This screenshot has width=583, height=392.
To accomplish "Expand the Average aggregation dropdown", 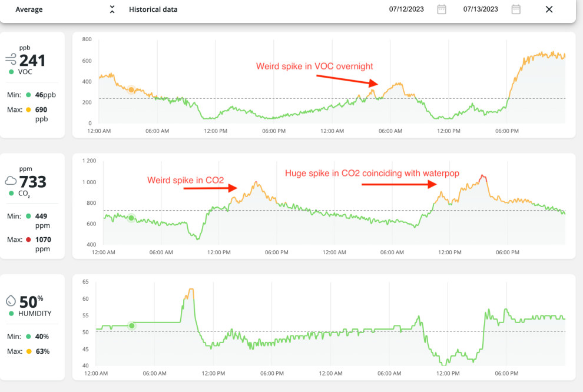I will [x=112, y=9].
